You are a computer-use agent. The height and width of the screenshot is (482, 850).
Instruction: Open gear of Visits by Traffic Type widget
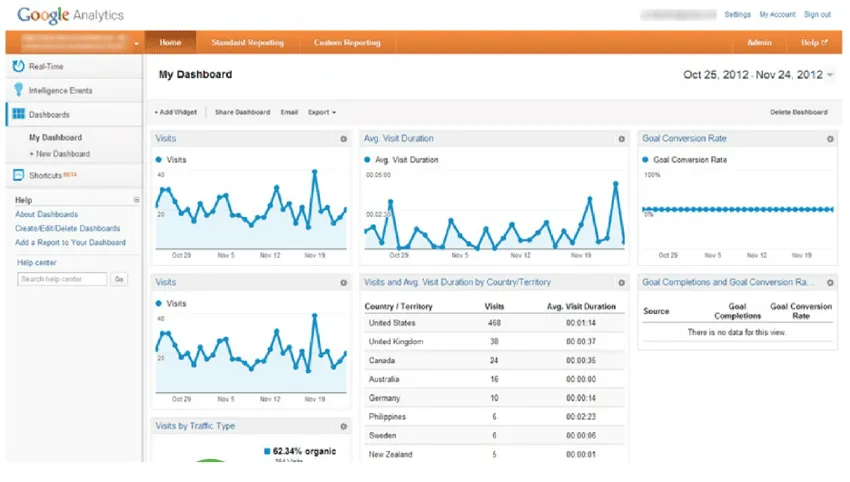[x=344, y=426]
